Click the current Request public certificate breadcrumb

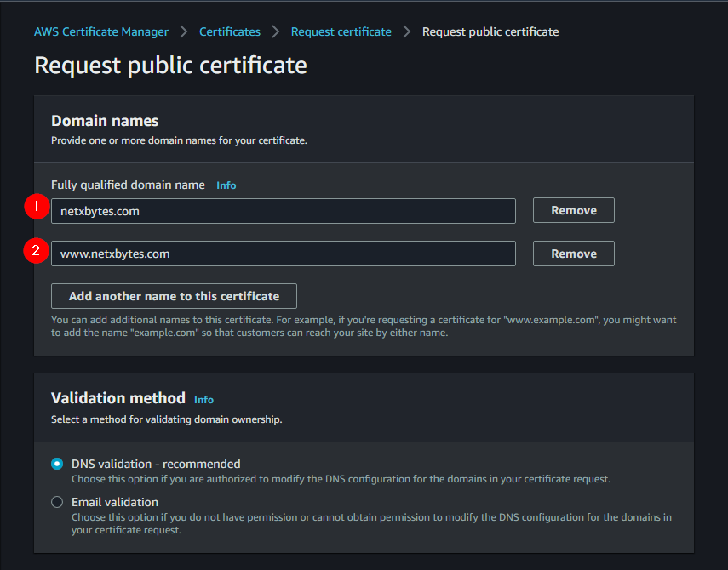(490, 31)
